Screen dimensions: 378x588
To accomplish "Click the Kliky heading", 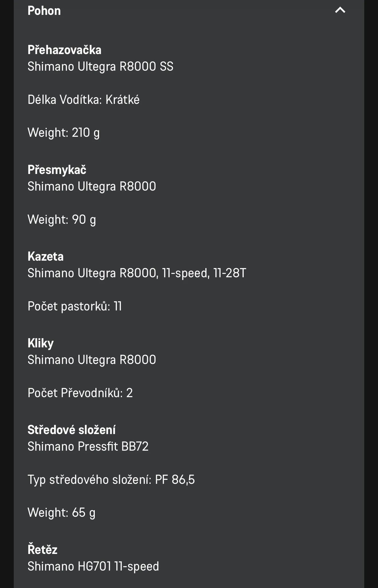I will pyautogui.click(x=41, y=343).
